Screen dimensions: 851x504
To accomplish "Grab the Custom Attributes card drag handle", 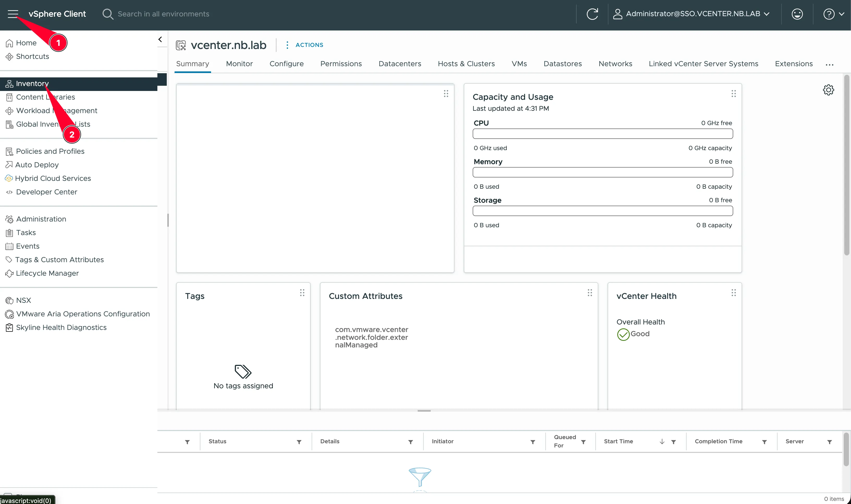I will 589,293.
